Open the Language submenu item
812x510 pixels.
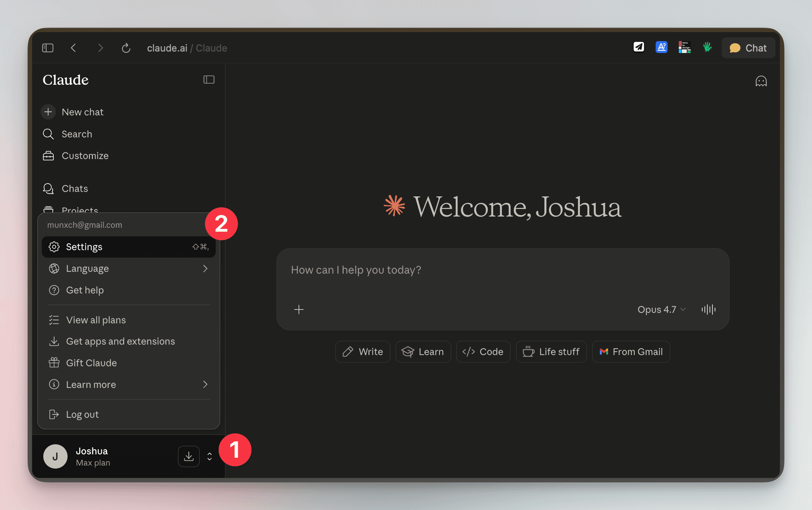[x=129, y=268]
